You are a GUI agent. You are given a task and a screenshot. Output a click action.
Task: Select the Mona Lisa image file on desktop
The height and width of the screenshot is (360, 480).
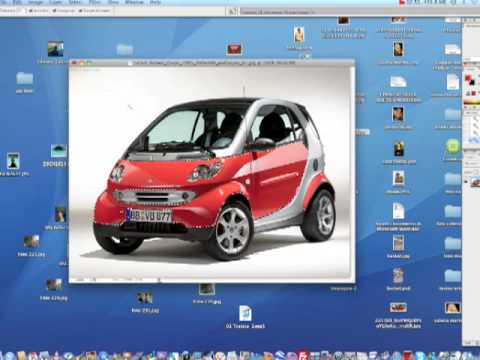pos(399,149)
